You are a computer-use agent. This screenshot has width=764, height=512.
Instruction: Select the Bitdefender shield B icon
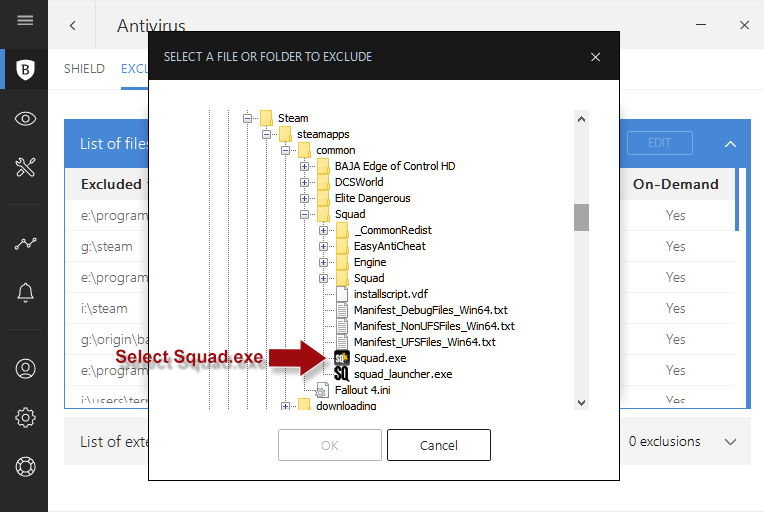25,70
